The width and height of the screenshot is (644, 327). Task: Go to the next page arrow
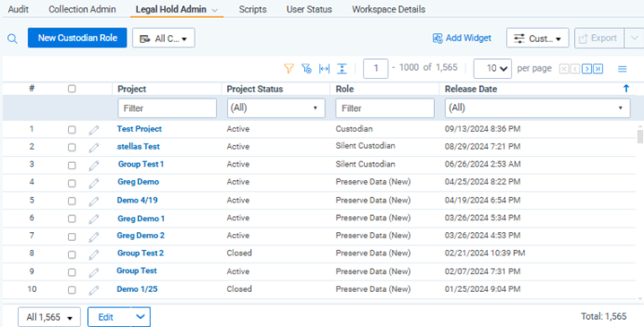coord(587,69)
